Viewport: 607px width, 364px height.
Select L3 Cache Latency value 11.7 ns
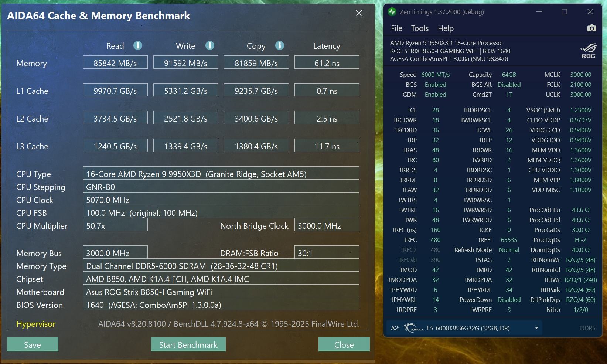(x=327, y=146)
